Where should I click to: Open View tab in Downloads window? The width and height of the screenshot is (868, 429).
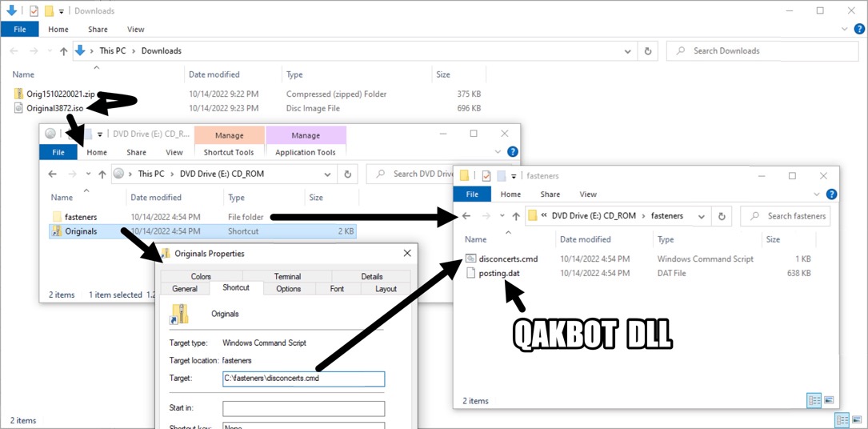tap(136, 30)
